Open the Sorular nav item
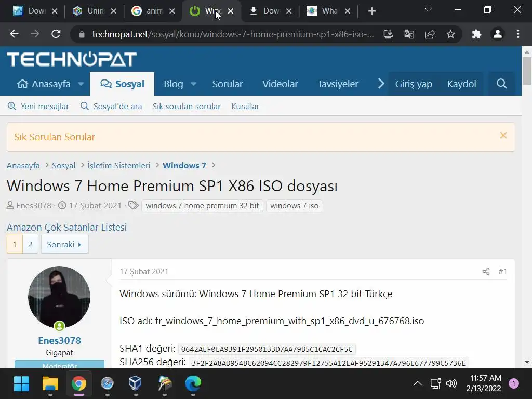The height and width of the screenshot is (399, 532). tap(228, 84)
